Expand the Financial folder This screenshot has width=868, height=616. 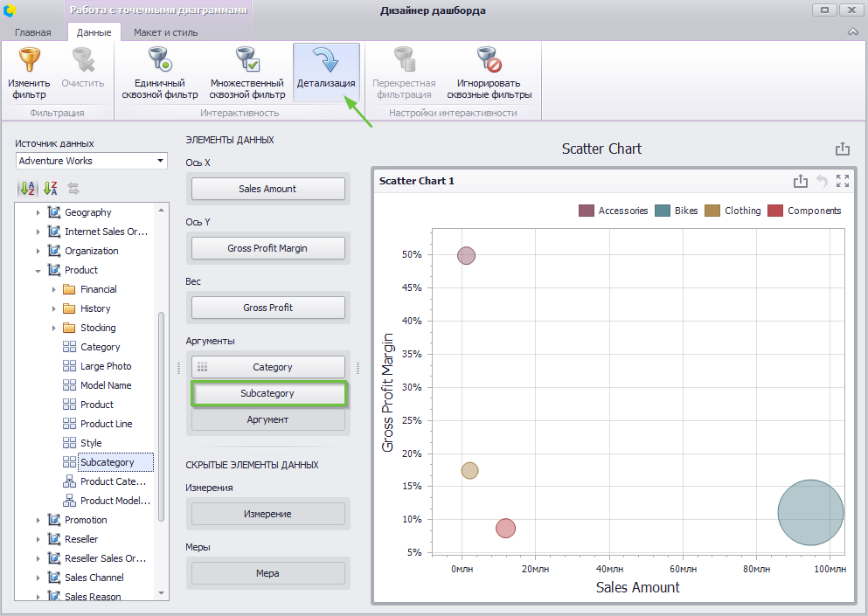53,289
